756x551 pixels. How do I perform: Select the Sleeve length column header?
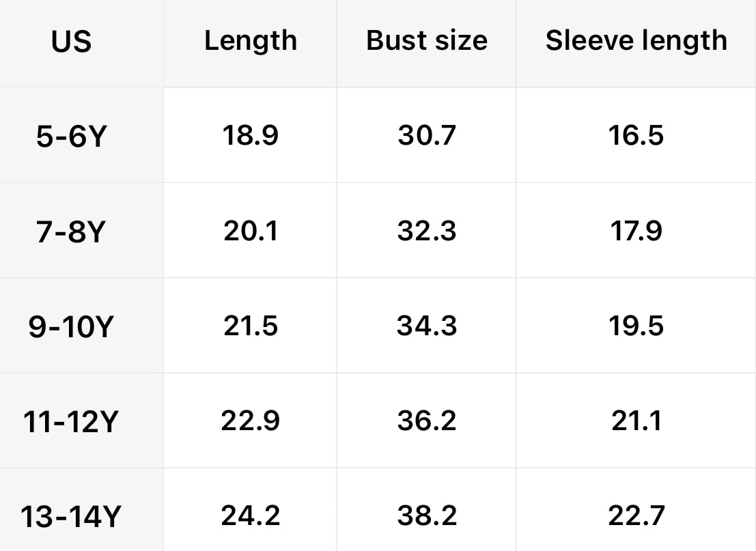click(x=636, y=41)
